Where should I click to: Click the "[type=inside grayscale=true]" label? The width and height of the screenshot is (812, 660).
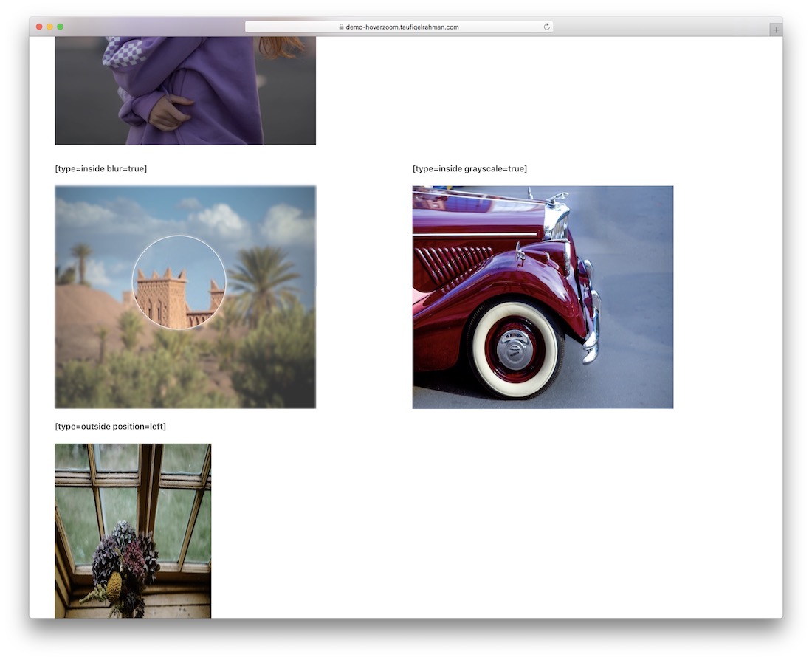click(x=469, y=168)
